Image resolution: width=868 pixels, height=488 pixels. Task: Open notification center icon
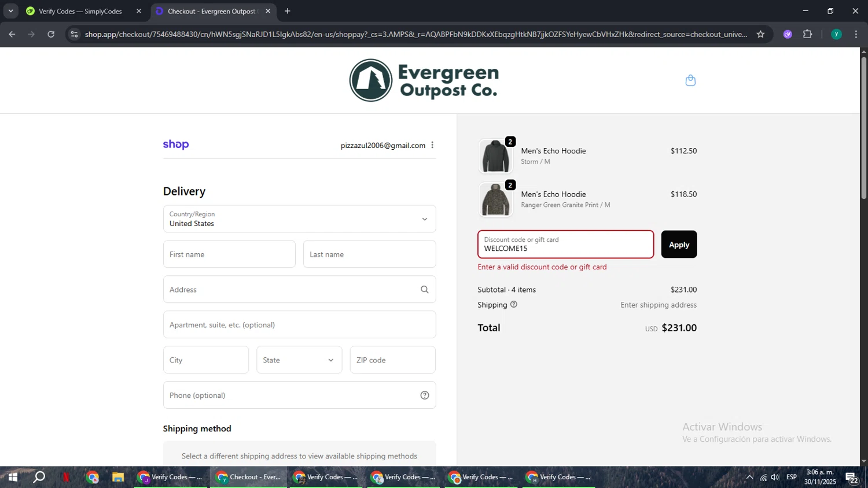click(x=852, y=478)
